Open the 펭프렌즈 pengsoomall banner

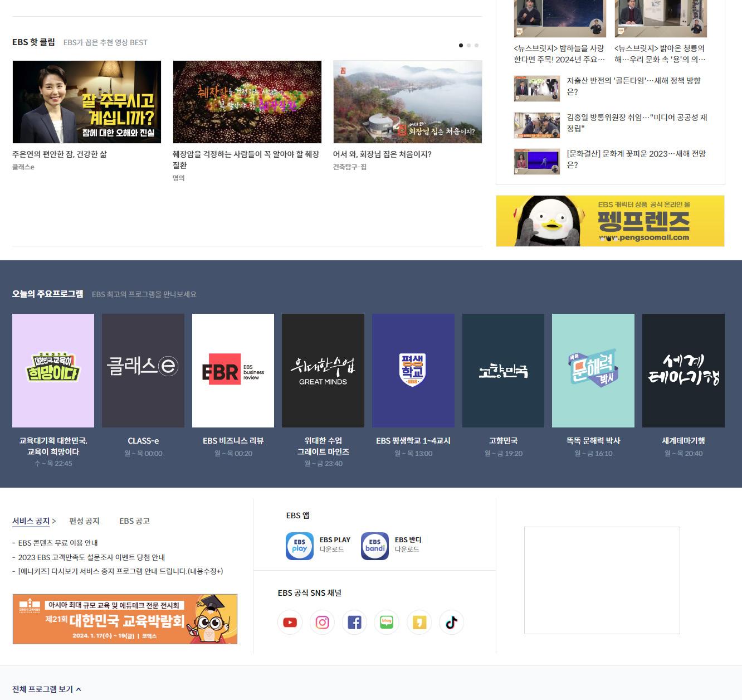[610, 221]
